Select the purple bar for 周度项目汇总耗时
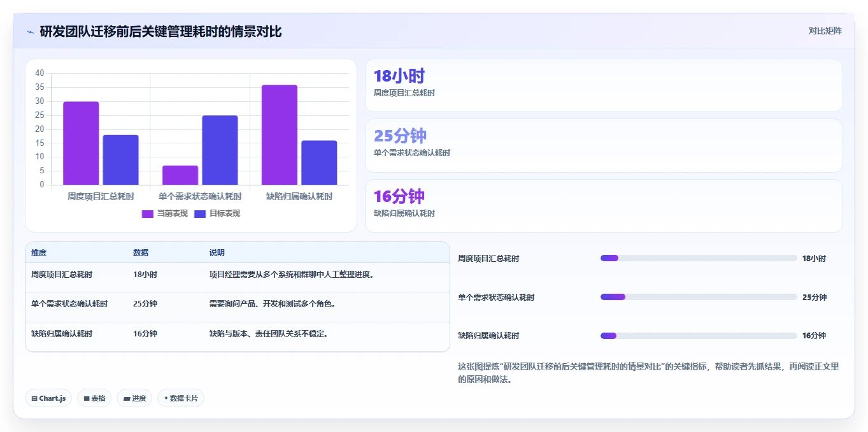The width and height of the screenshot is (868, 432). click(x=81, y=143)
